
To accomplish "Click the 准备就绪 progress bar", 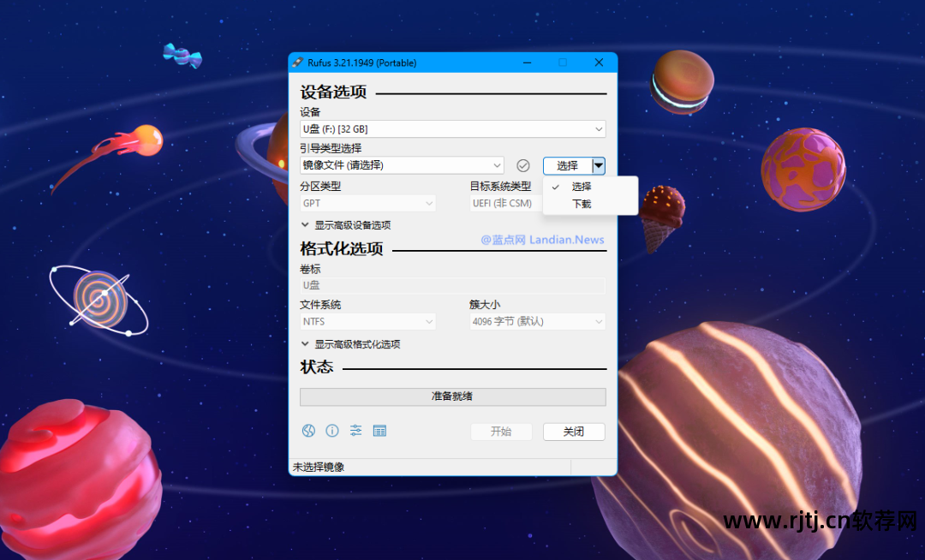I will click(452, 396).
